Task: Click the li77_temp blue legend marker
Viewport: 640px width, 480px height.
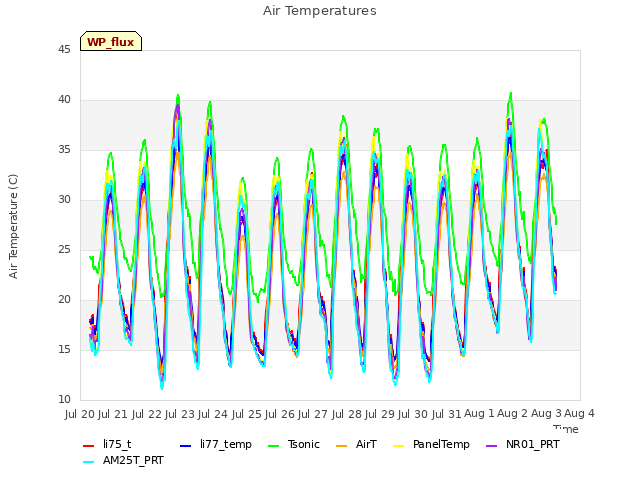Action: [x=186, y=446]
